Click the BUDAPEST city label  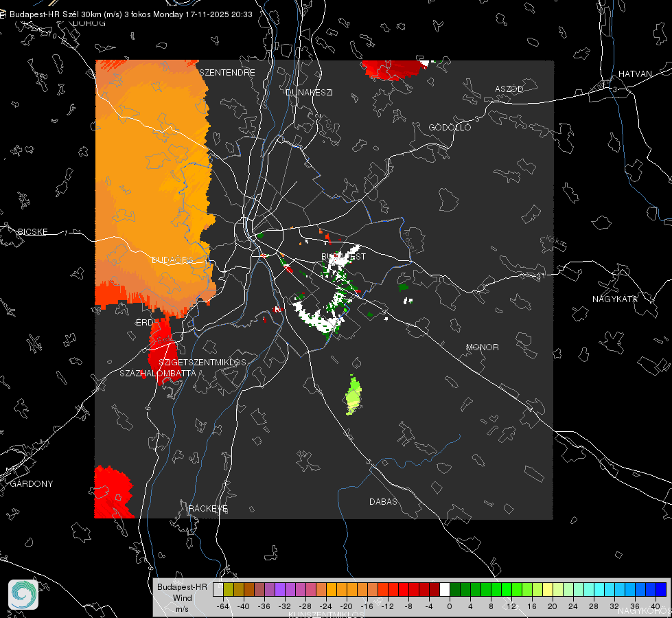click(x=344, y=256)
